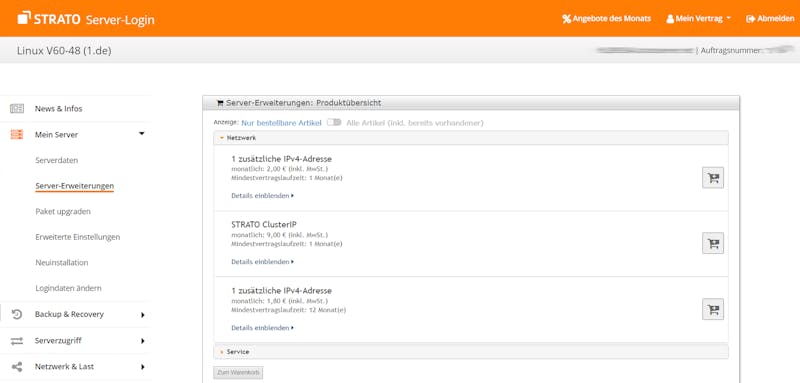The width and height of the screenshot is (800, 383).
Task: Click percent icon beside Angebote des Monats
Action: pyautogui.click(x=566, y=19)
